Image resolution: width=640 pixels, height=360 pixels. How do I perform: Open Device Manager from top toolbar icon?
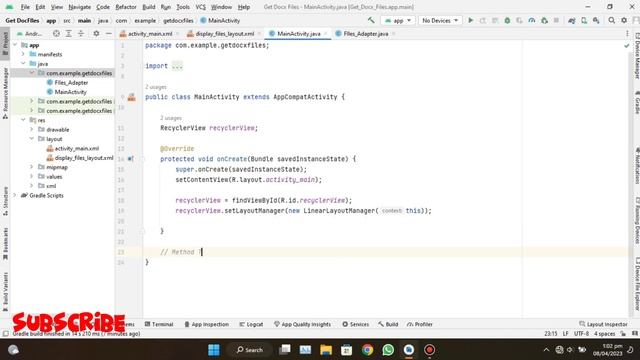[584, 20]
